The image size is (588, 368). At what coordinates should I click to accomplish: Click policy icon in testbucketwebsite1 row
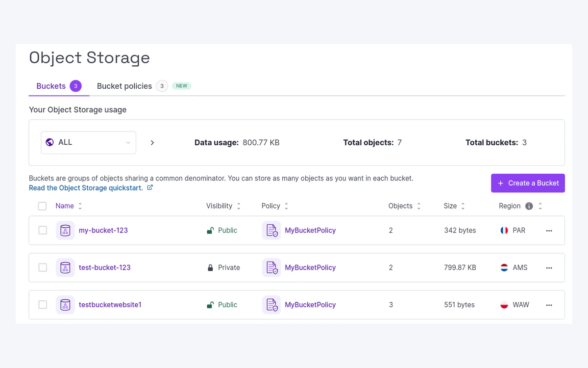click(271, 305)
